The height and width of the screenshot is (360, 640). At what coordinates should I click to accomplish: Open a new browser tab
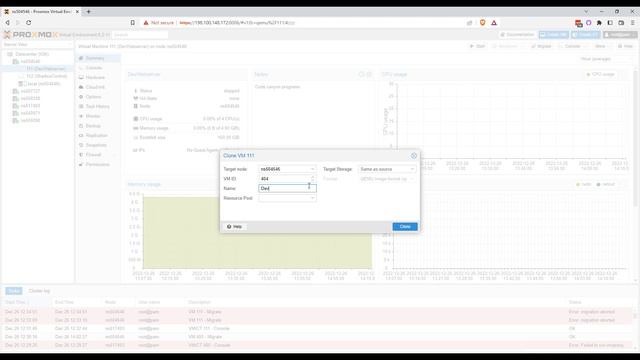point(89,11)
